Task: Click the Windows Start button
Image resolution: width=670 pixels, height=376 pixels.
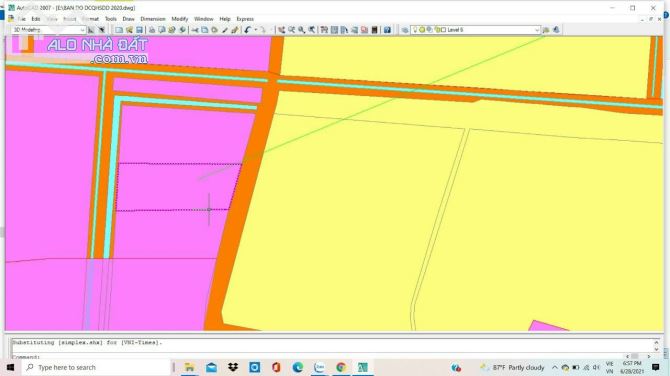Action: [x=10, y=367]
